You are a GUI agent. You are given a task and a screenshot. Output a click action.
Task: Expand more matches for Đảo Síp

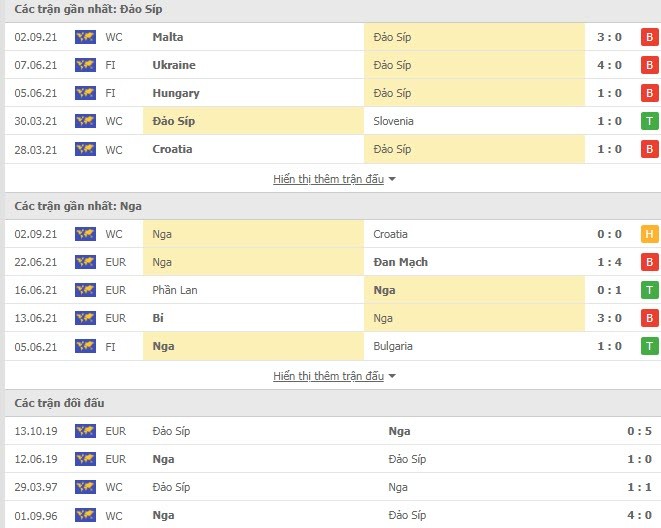(x=328, y=179)
